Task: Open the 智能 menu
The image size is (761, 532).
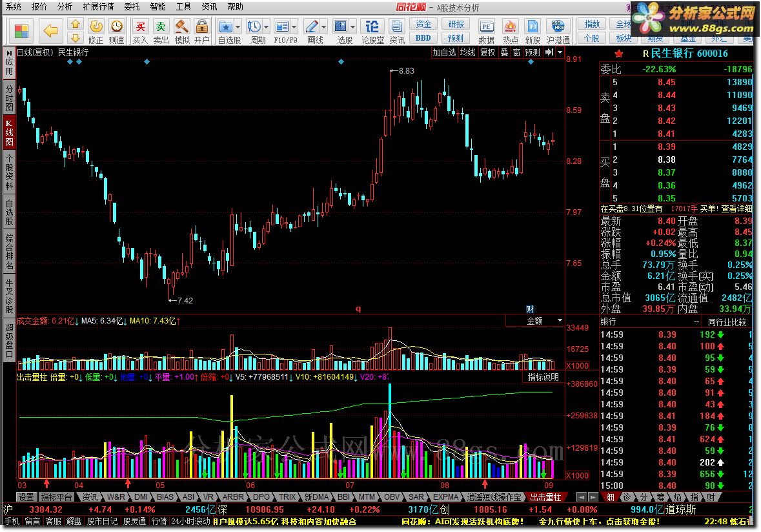Action: click(x=157, y=6)
